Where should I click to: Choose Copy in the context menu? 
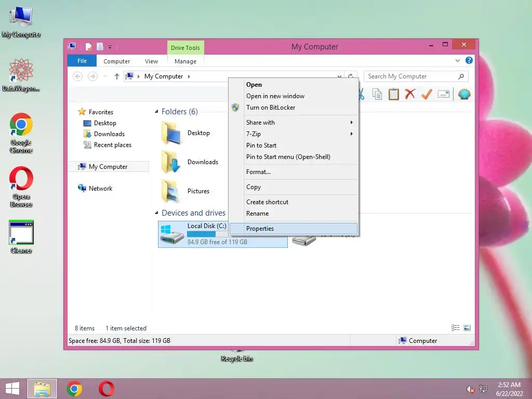pos(294,187)
